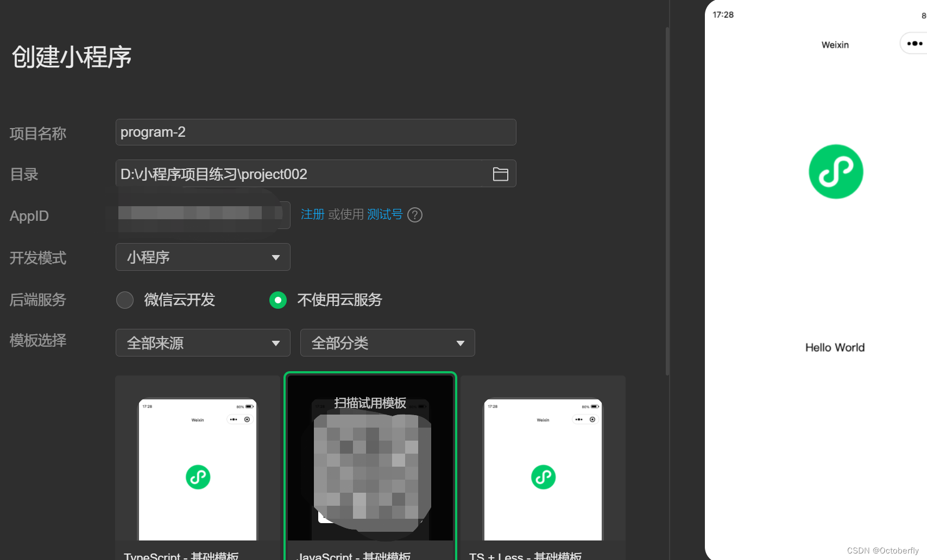927x560 pixels.
Task: Click the green mini program logo in large preview
Action: 836,171
